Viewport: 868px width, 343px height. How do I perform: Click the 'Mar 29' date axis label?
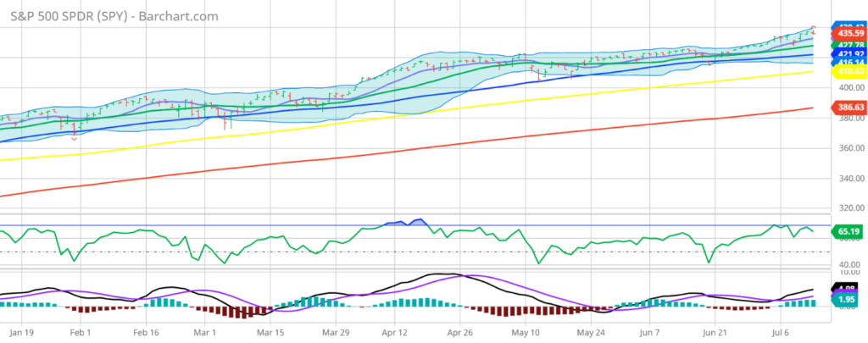coord(334,334)
